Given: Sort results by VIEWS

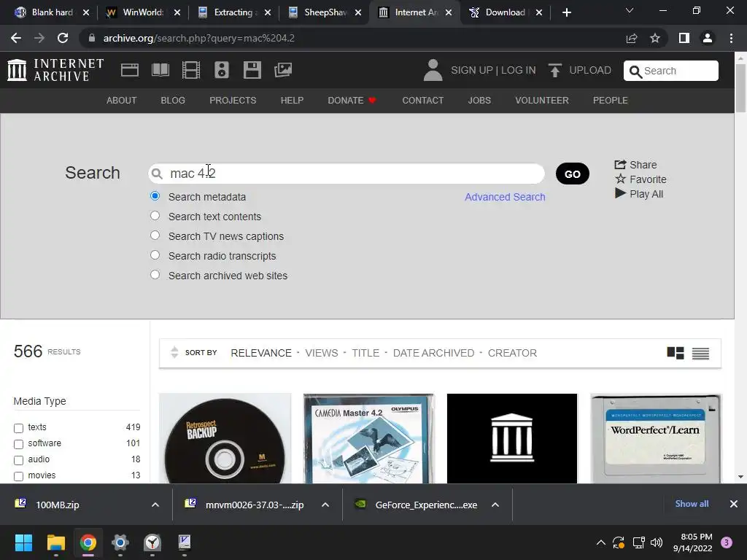Looking at the screenshot, I should (x=322, y=353).
